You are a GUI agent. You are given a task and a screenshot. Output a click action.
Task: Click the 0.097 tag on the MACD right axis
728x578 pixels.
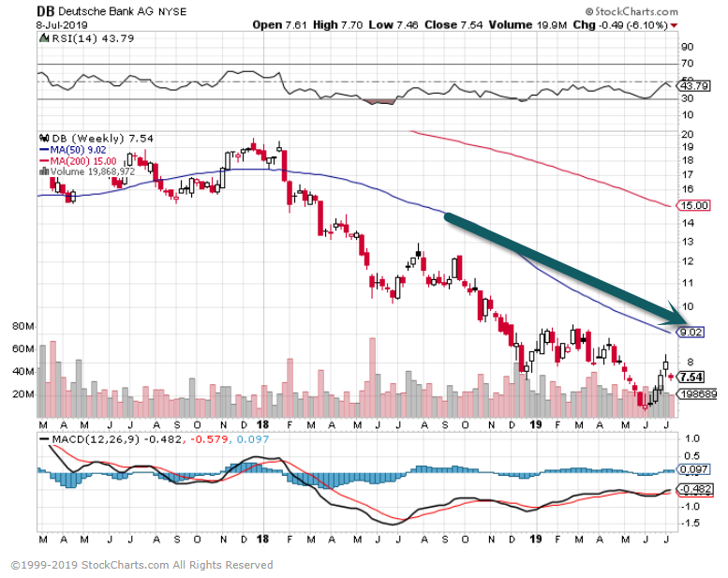pos(693,469)
